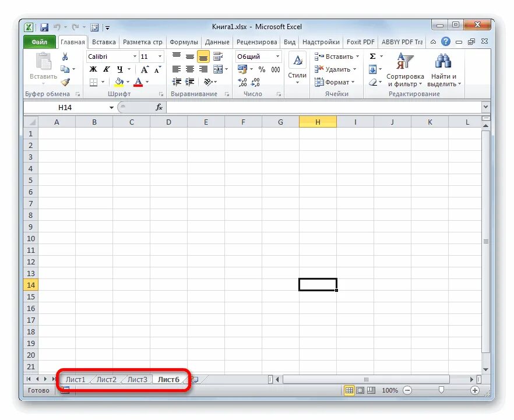Click the percent style icon
This screenshot has height=420, width=514.
262,69
